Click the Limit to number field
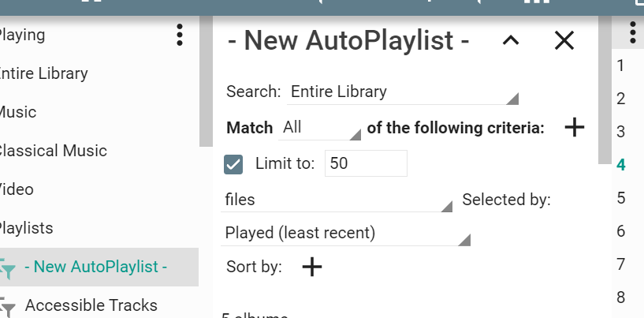Image resolution: width=644 pixels, height=318 pixels. click(x=366, y=163)
